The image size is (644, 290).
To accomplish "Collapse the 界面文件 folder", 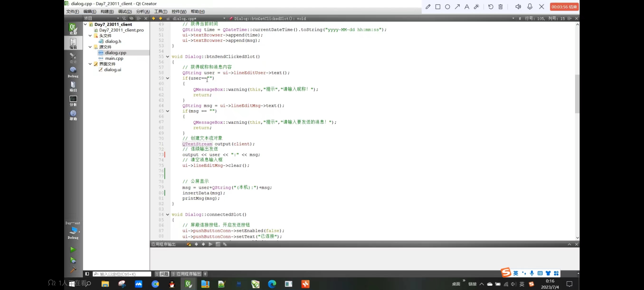I will coord(90,64).
